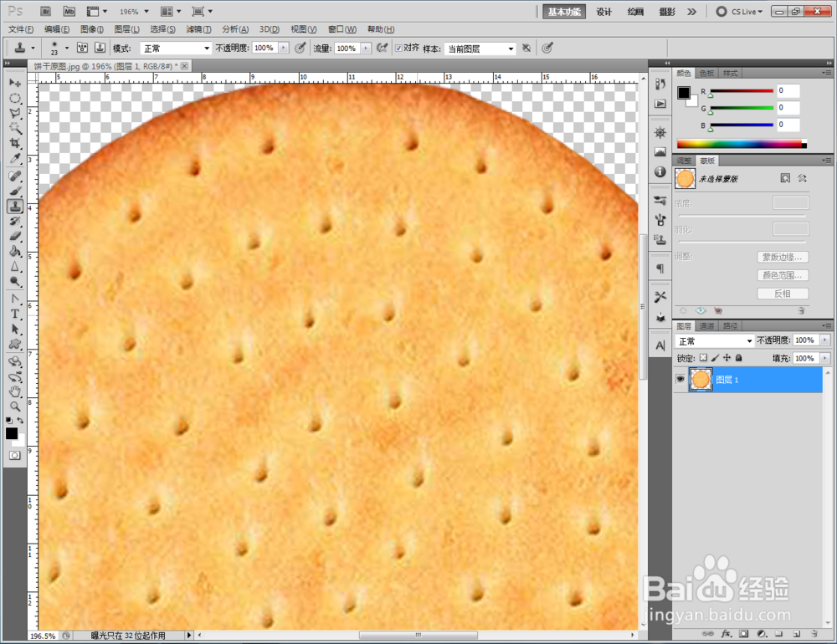Switch to the Swatches tab
Image resolution: width=837 pixels, height=644 pixels.
(x=706, y=73)
